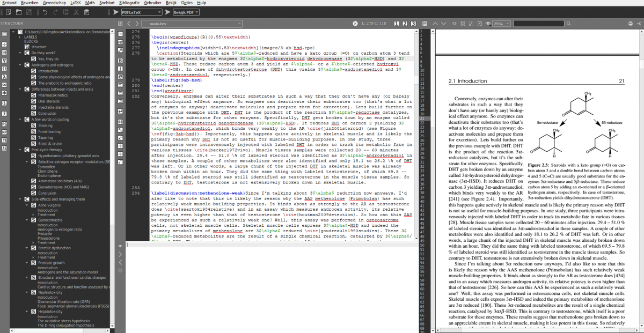Open the Snelstart menu

pos(107,3)
